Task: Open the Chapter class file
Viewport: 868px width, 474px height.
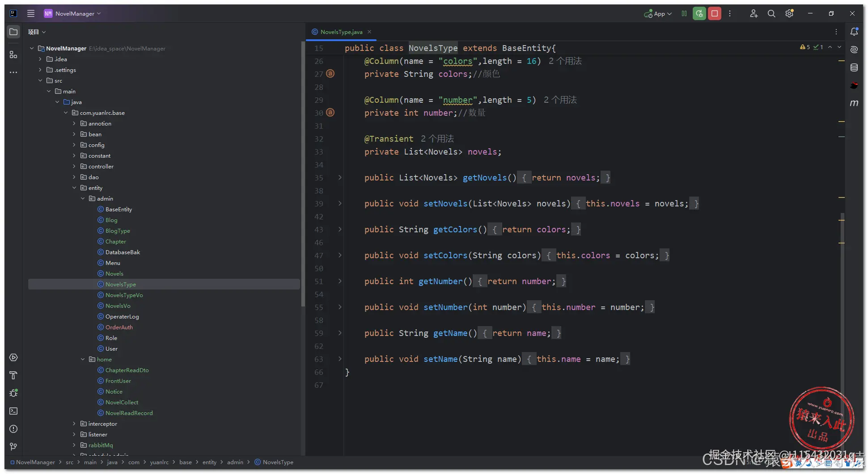Action: click(115, 241)
